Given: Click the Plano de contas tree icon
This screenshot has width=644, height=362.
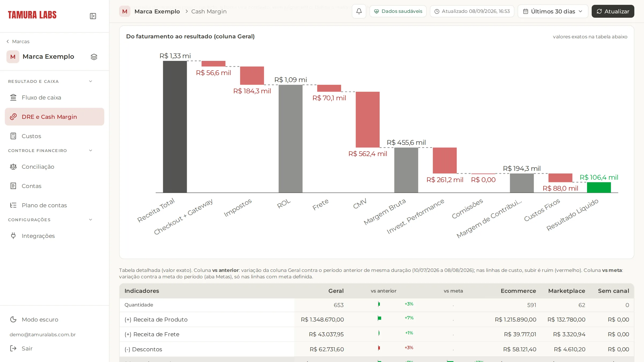Looking at the screenshot, I should pos(13,205).
